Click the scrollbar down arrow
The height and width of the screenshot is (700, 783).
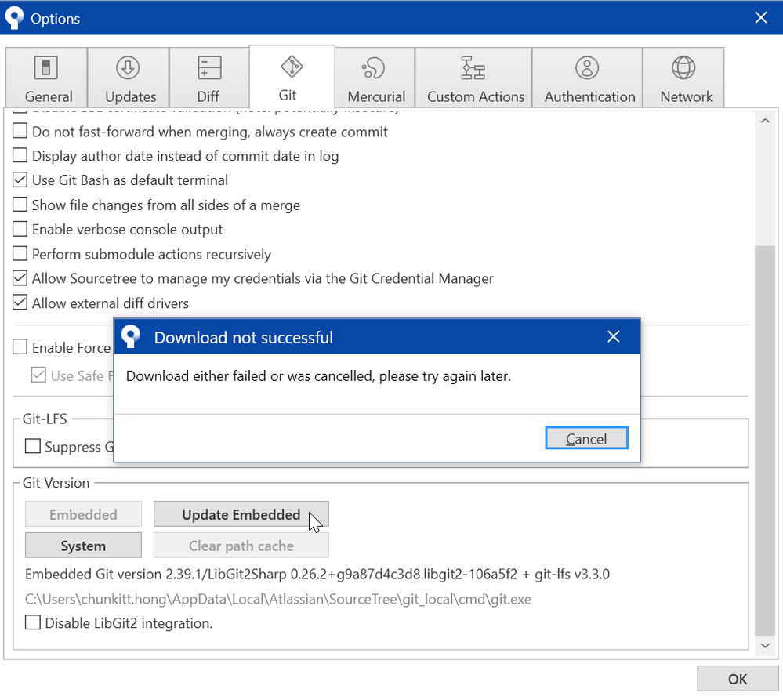point(765,646)
